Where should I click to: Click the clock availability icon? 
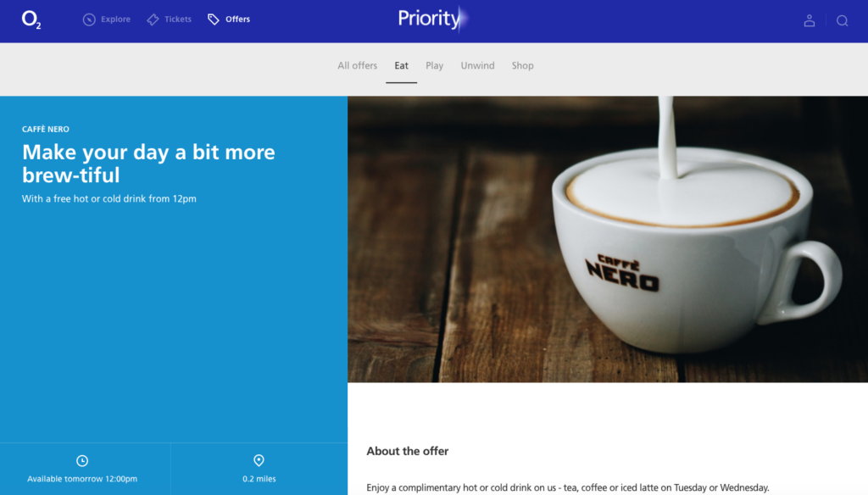tap(82, 460)
